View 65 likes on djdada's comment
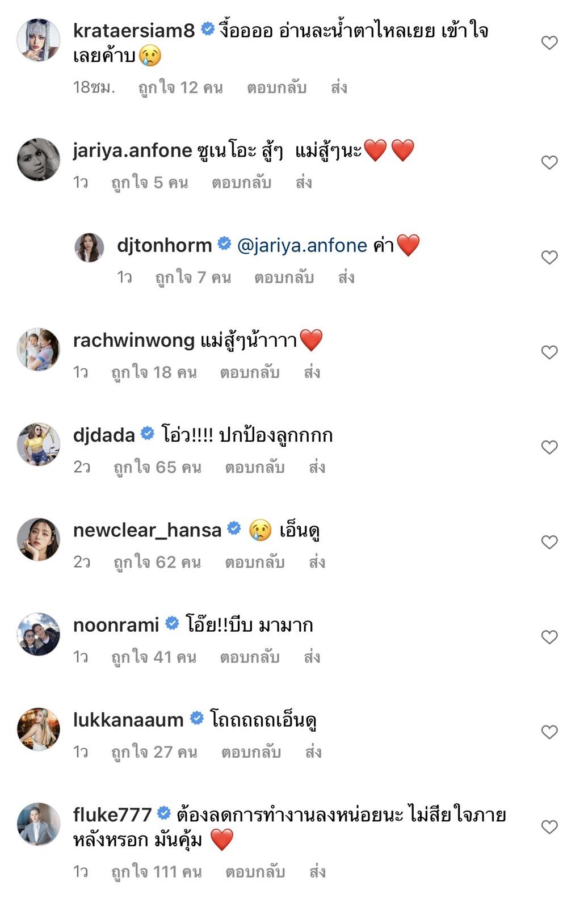The height and width of the screenshot is (898, 588). pyautogui.click(x=157, y=467)
